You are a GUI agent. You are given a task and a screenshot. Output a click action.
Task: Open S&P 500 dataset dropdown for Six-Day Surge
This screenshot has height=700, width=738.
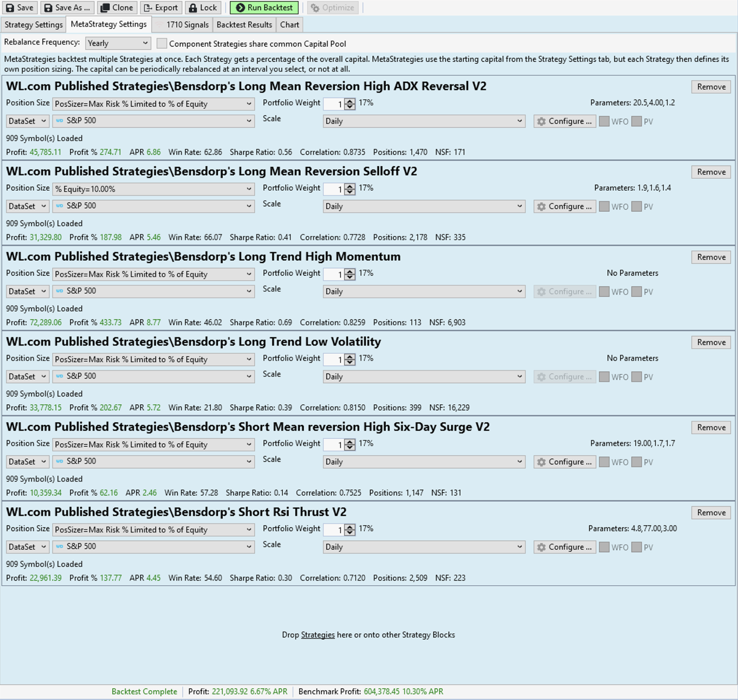153,461
